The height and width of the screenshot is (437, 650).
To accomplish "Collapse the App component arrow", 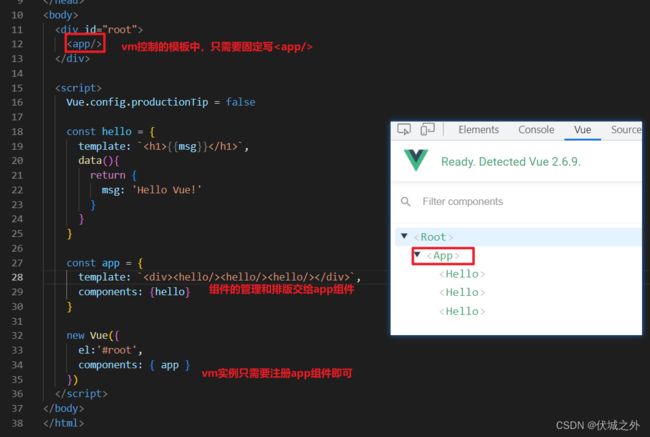I will (x=417, y=254).
